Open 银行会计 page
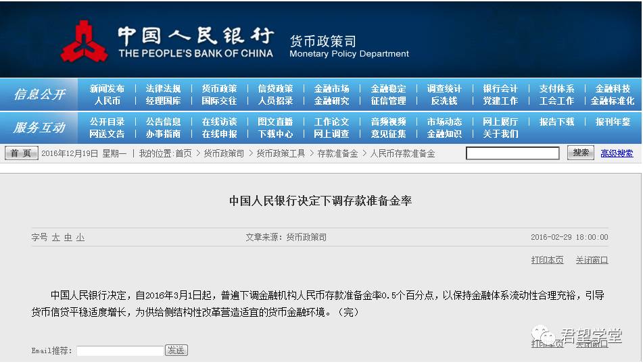Viewport: 643px width, 364px height. coord(500,89)
